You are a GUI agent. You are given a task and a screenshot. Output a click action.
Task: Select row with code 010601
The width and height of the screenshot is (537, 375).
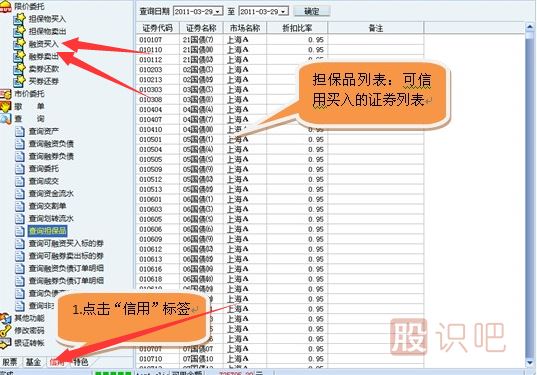click(x=279, y=199)
